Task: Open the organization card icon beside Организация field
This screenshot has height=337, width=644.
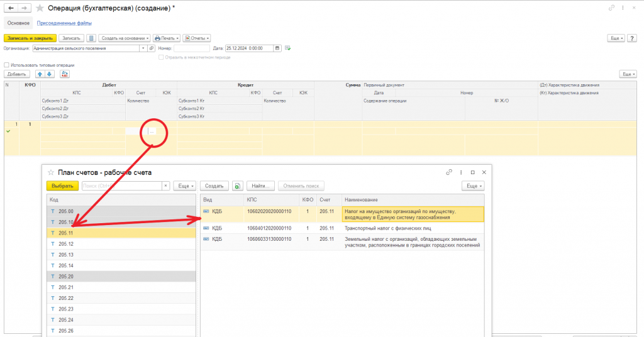Action: coord(152,48)
